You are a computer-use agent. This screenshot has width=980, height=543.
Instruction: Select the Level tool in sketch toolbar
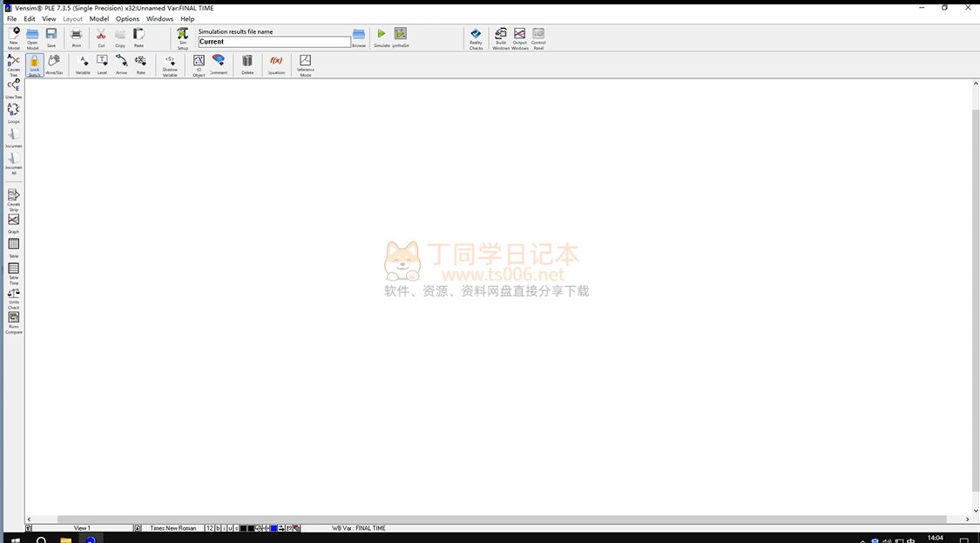(x=102, y=64)
